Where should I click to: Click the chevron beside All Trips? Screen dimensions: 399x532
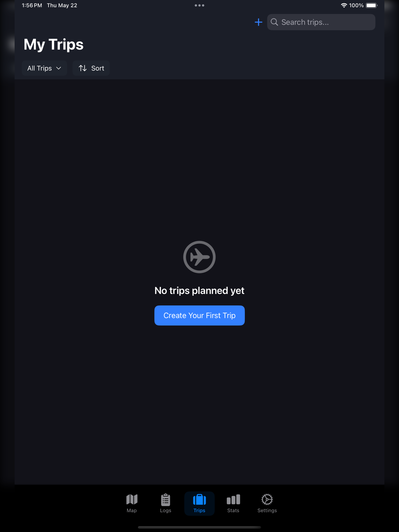(58, 68)
